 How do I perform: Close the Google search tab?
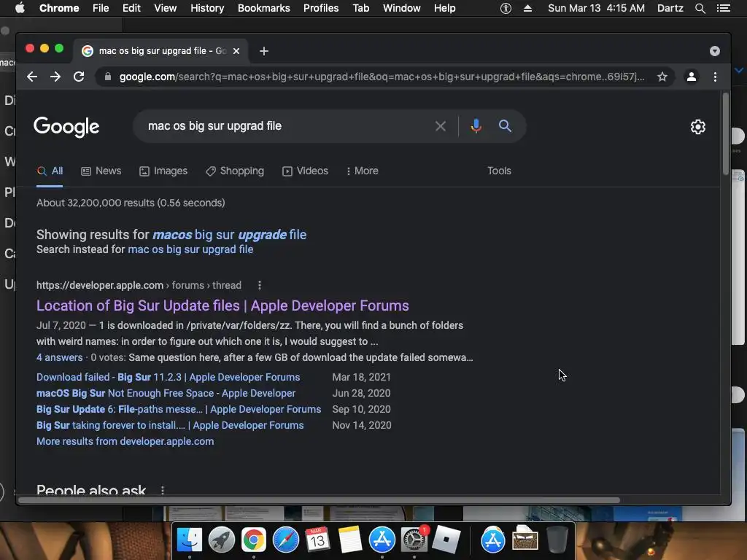point(236,51)
